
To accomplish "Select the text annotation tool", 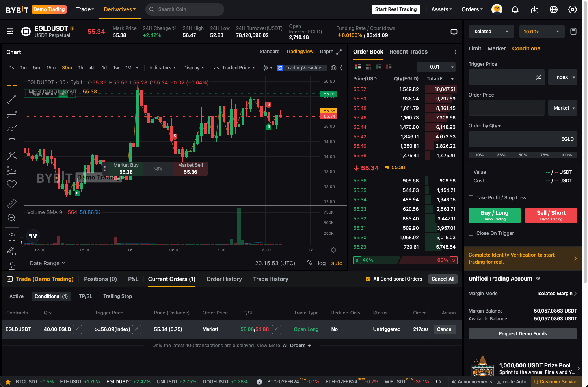I will [x=12, y=142].
